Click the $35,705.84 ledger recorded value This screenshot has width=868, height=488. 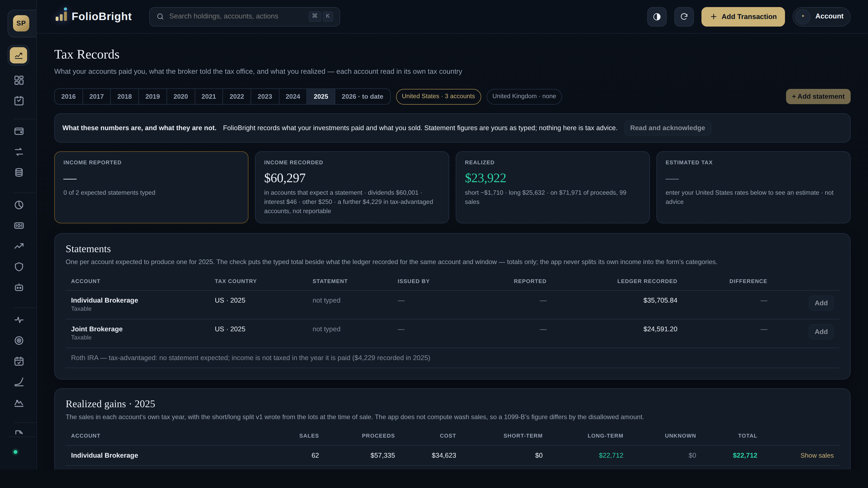(660, 300)
